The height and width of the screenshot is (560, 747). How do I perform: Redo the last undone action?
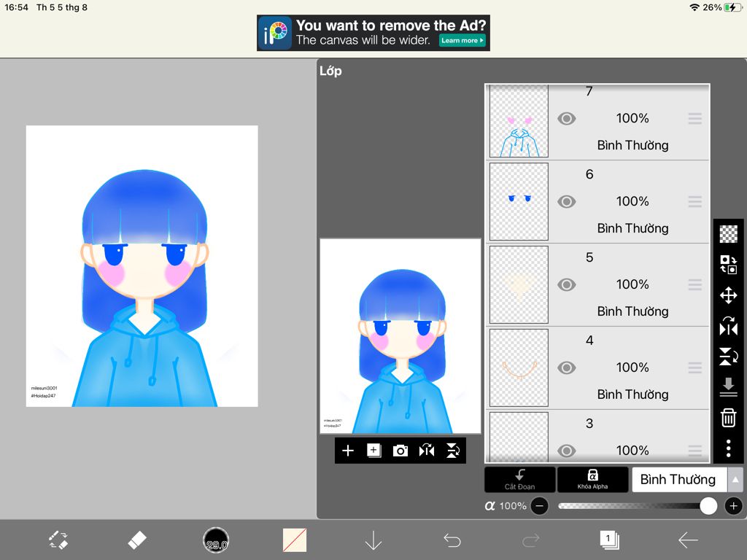click(x=531, y=540)
